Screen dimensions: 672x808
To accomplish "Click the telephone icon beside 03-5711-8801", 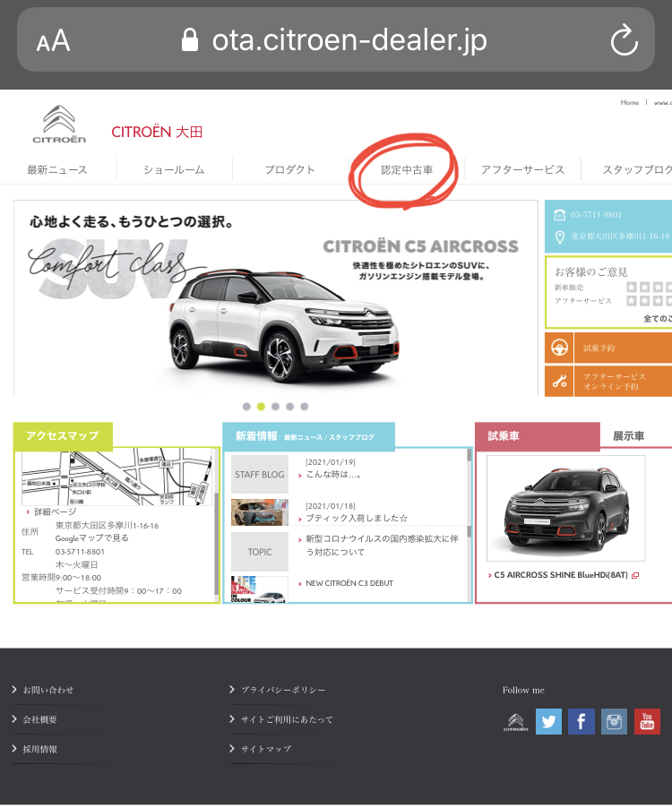I will (x=559, y=215).
